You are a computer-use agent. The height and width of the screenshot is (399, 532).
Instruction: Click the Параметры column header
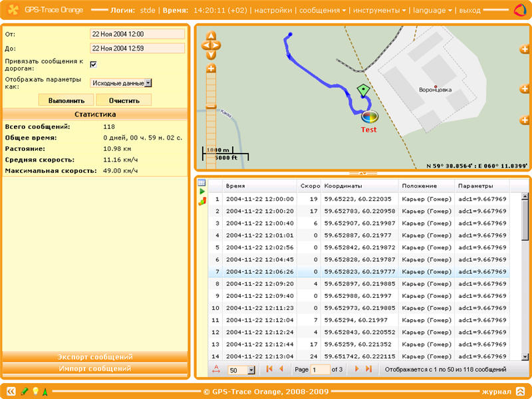[x=482, y=186]
